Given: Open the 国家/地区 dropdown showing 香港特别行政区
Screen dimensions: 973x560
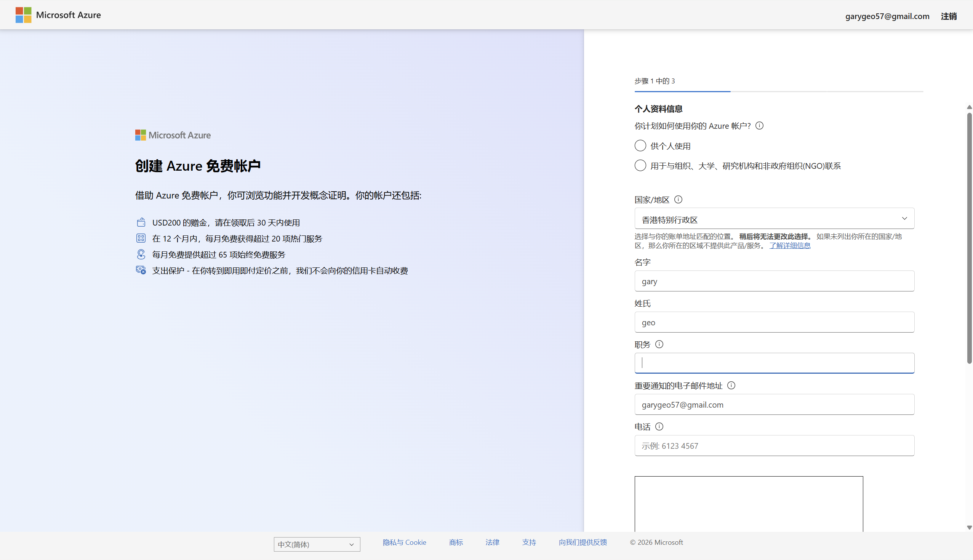Looking at the screenshot, I should click(x=774, y=218).
